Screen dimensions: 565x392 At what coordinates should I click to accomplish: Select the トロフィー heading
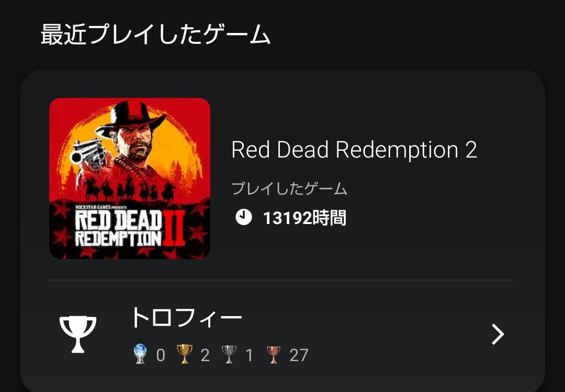(x=187, y=318)
